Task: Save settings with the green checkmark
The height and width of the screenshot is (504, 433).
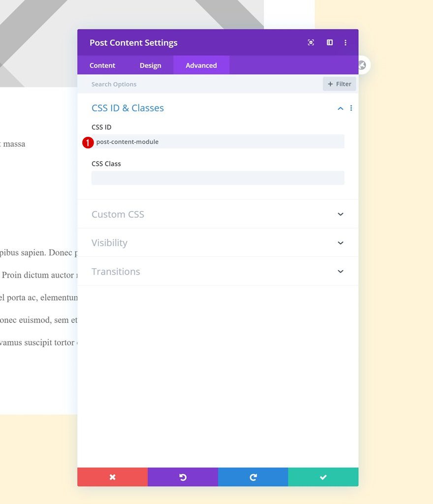Action: [323, 477]
